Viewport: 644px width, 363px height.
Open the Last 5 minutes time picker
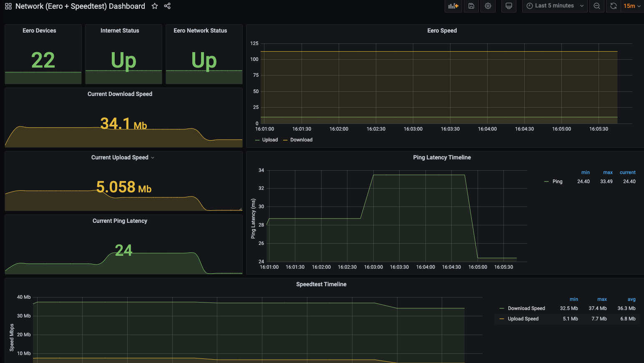click(554, 6)
